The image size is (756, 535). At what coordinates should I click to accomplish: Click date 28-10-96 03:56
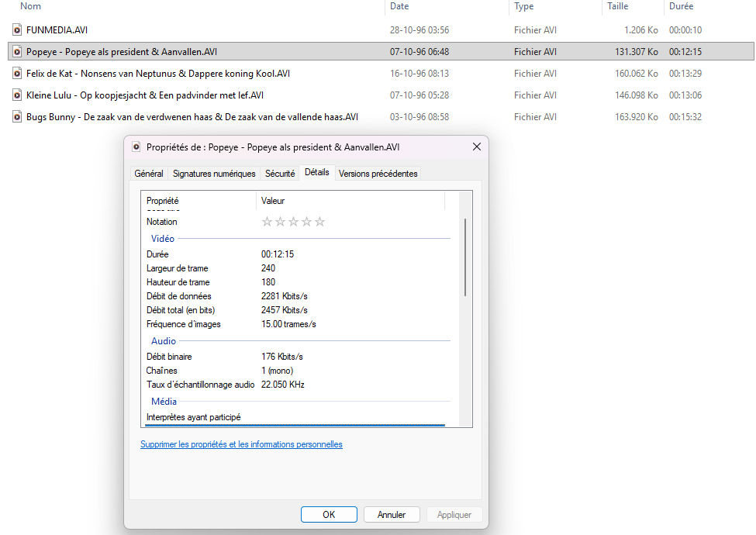pos(419,30)
